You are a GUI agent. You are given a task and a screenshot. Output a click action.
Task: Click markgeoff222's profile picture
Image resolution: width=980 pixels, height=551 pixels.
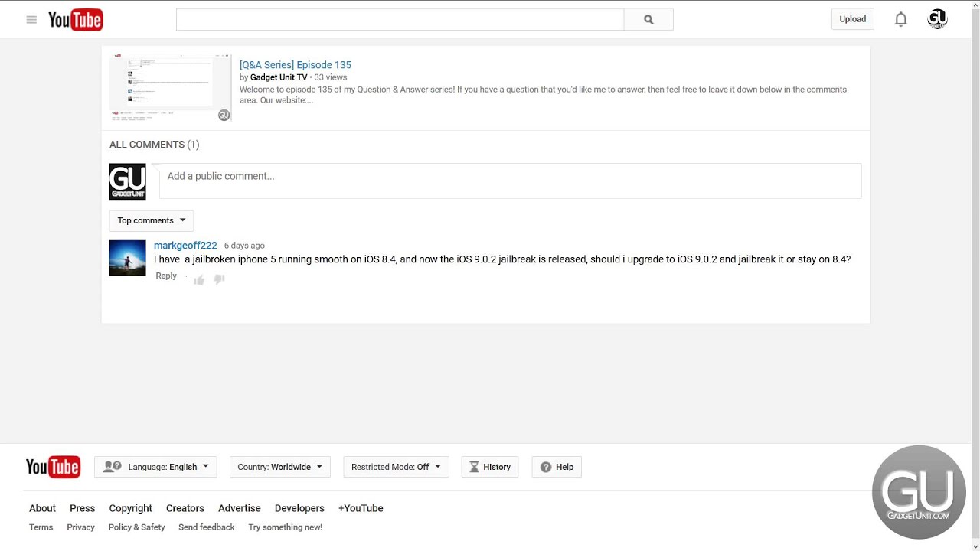click(127, 258)
